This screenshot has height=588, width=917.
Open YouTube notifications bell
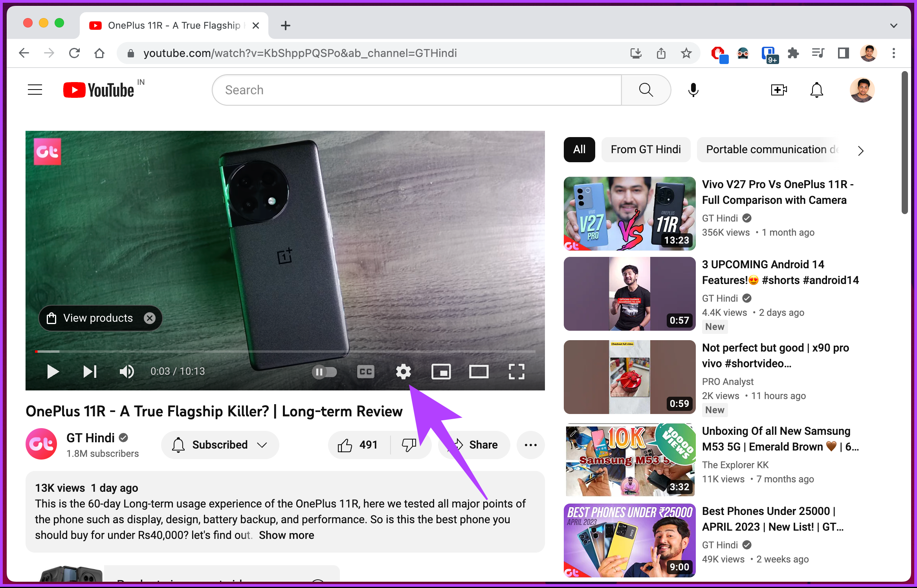[x=816, y=90]
